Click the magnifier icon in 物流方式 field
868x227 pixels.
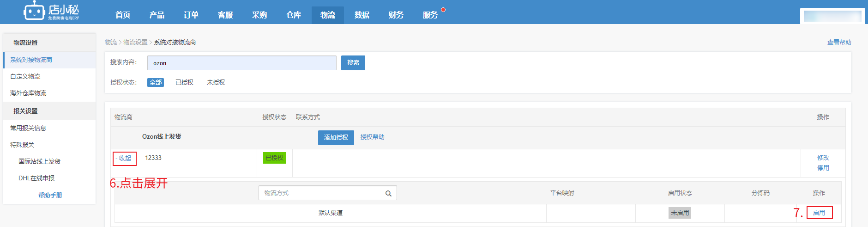tap(388, 193)
